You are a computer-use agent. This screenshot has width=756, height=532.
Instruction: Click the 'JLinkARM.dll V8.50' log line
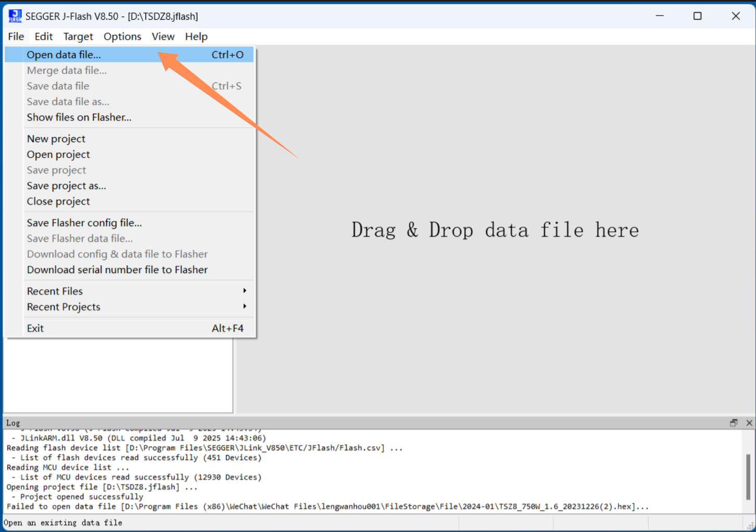click(x=139, y=438)
